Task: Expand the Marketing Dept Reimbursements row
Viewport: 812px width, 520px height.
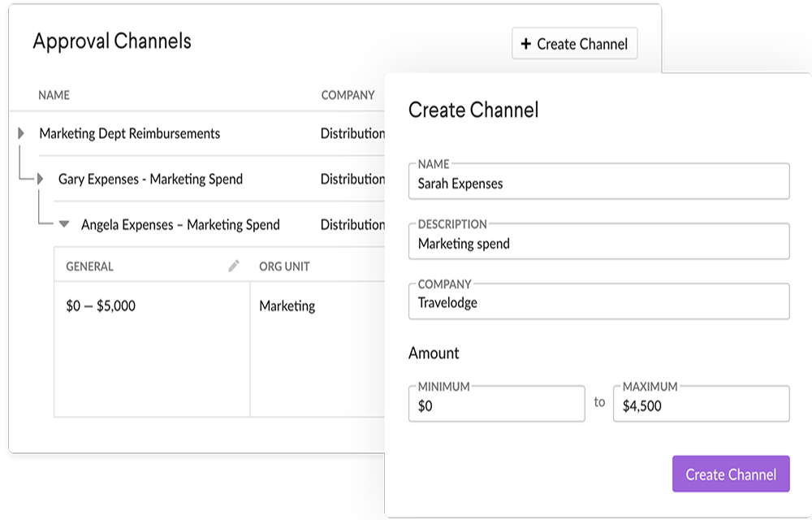Action: click(x=21, y=133)
